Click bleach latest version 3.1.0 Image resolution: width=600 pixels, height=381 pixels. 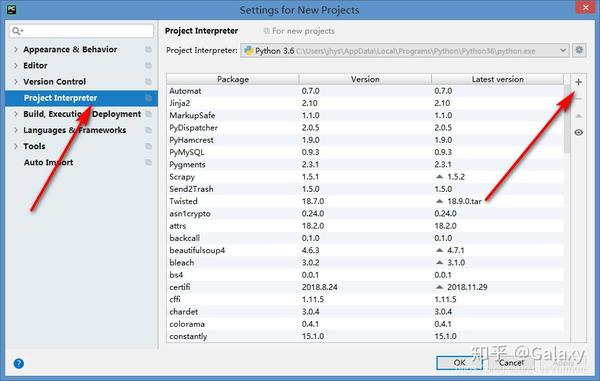pos(456,262)
